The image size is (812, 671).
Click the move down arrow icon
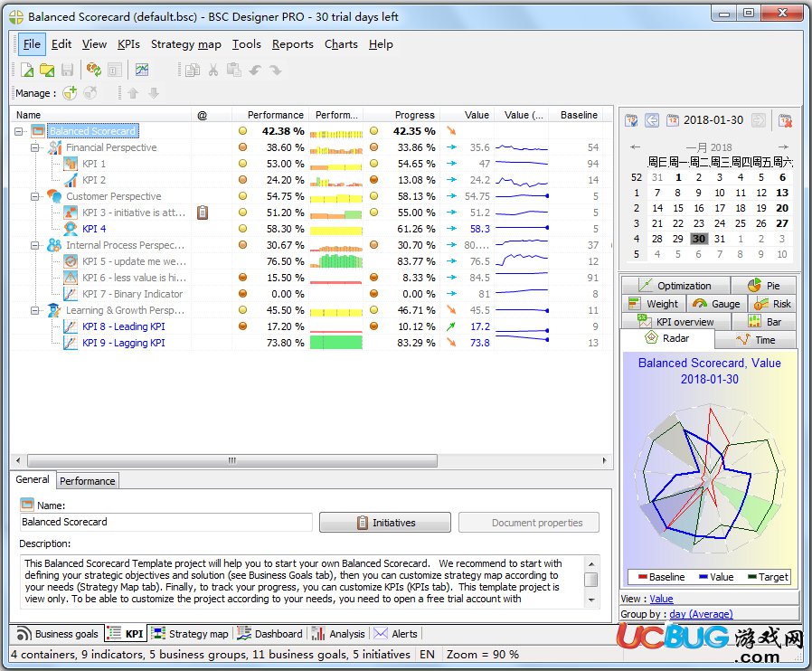click(154, 93)
